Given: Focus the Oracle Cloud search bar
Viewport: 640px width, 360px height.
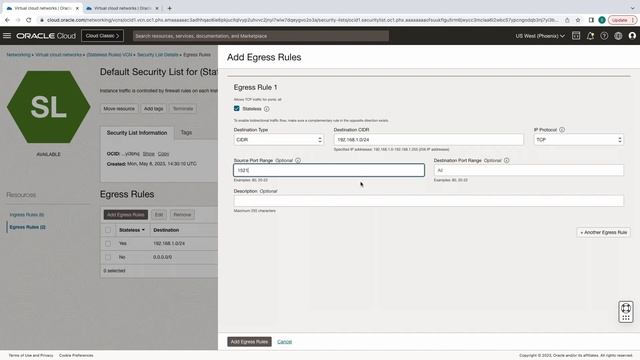Looking at the screenshot, I should [x=260, y=36].
